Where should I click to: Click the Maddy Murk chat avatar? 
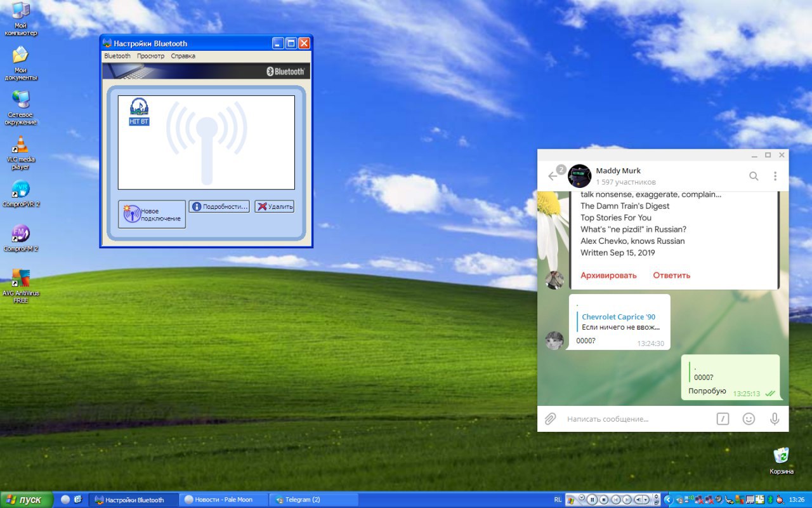(579, 176)
